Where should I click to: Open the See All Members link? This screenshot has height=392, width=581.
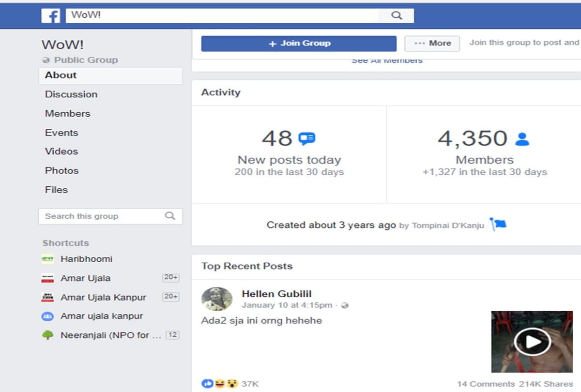coord(387,60)
